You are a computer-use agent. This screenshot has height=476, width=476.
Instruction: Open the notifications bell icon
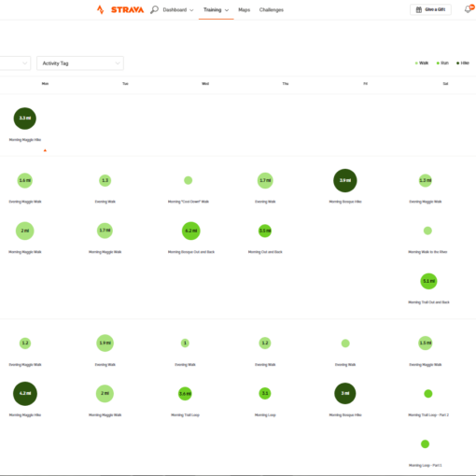point(468,9)
